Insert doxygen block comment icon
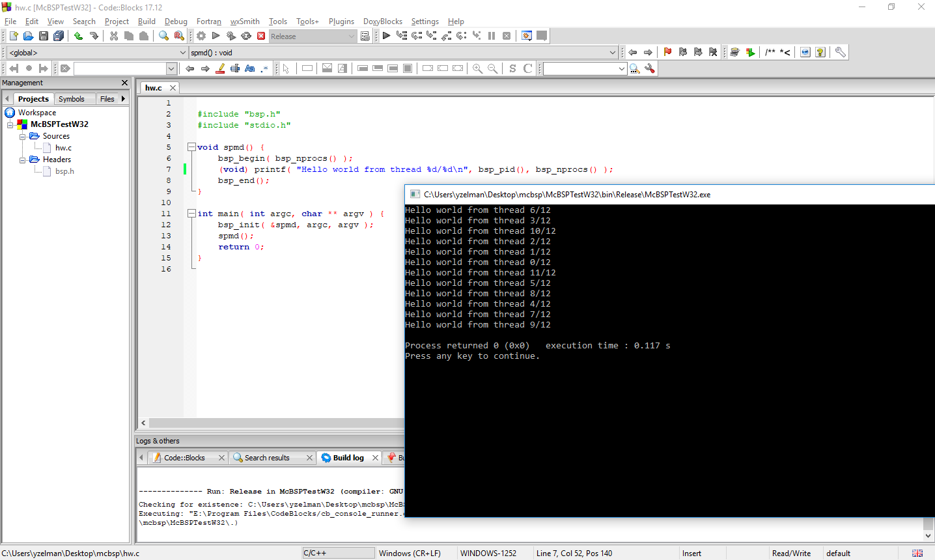 (770, 52)
